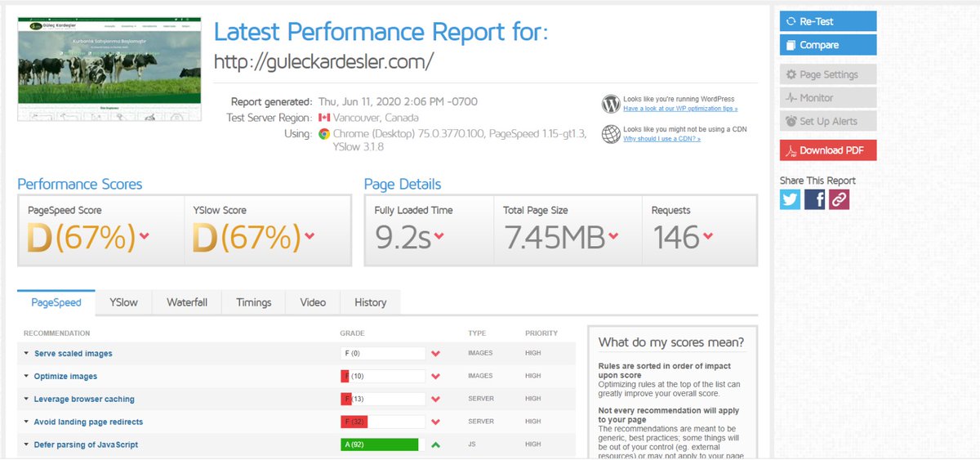Click red chevron for Optimize images
This screenshot has width=980, height=460.
pyautogui.click(x=435, y=377)
